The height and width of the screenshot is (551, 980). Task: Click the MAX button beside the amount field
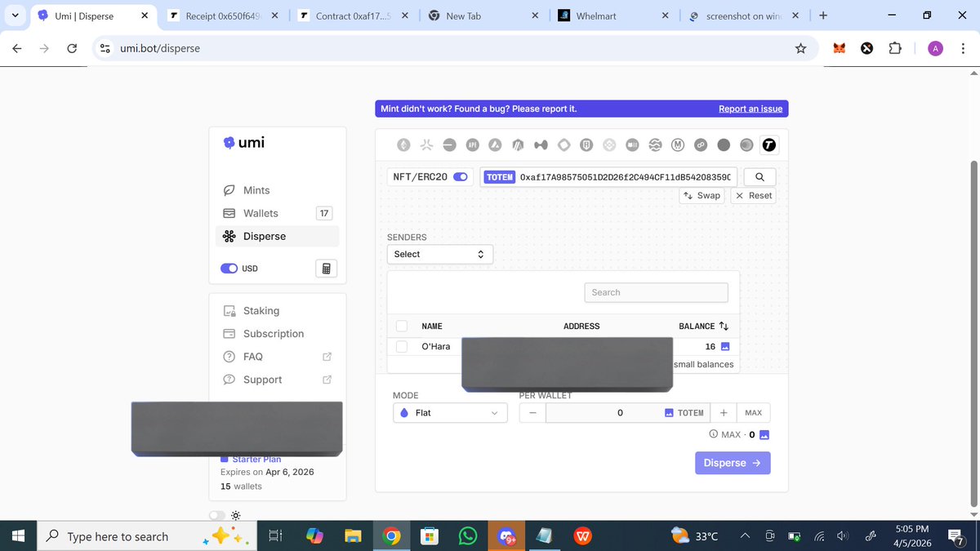click(753, 413)
